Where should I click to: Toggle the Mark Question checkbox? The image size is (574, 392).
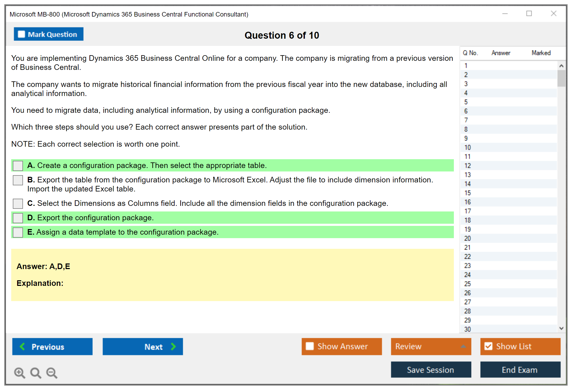[x=21, y=34]
